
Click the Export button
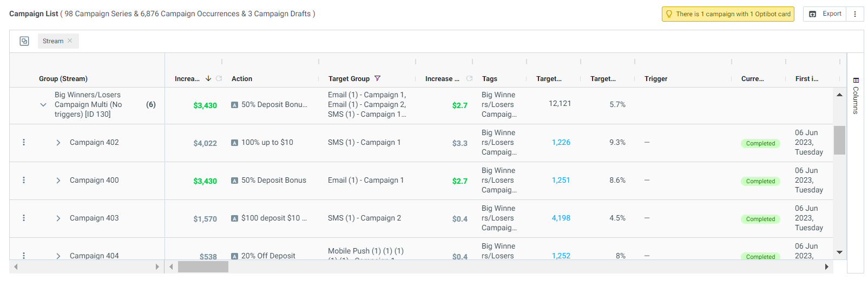(x=825, y=14)
